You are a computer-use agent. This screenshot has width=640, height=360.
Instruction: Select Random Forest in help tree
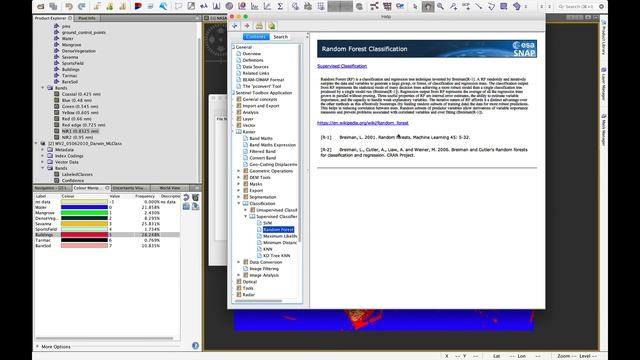click(278, 229)
